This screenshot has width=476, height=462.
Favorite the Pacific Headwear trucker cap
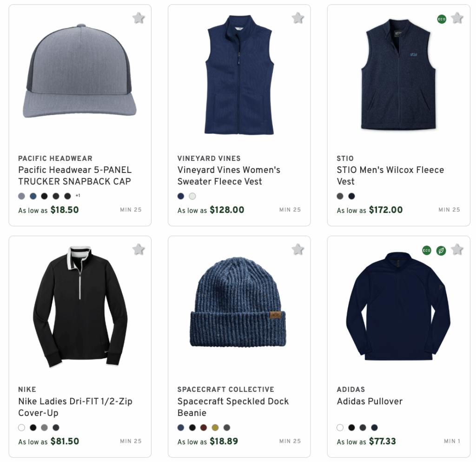click(138, 18)
